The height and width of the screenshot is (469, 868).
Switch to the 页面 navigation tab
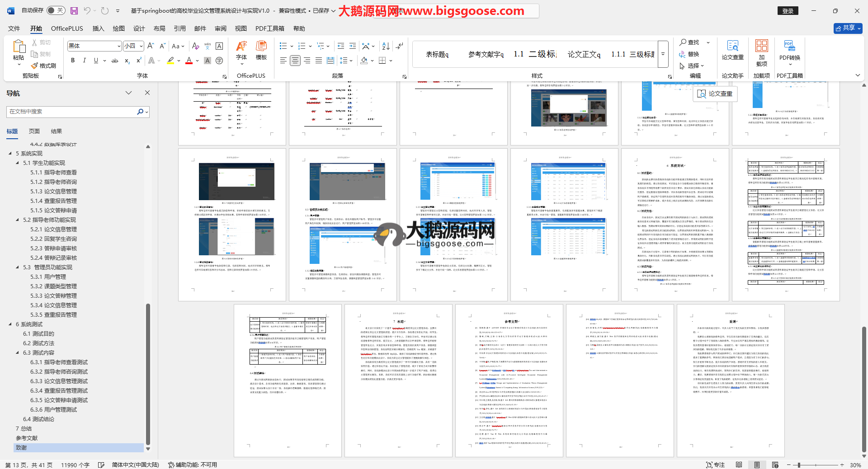34,131
